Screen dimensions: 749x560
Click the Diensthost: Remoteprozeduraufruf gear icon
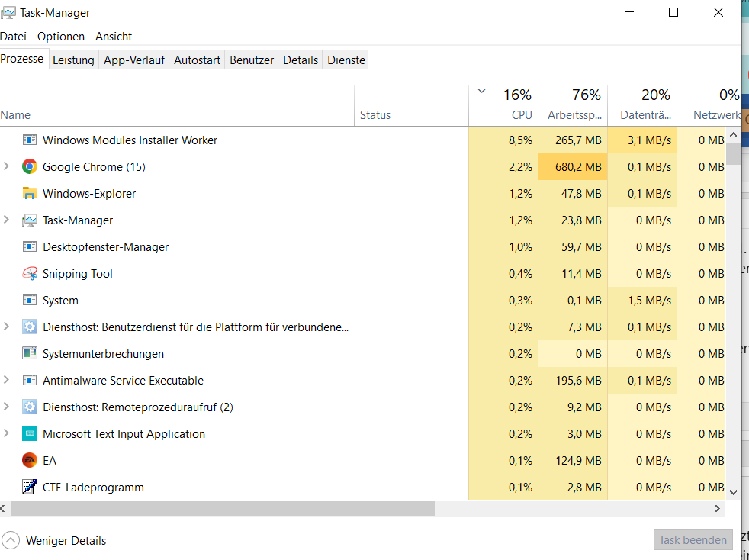[30, 407]
